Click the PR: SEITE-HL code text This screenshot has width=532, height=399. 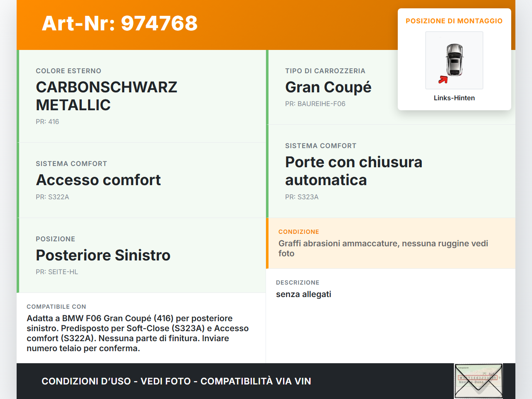click(57, 272)
